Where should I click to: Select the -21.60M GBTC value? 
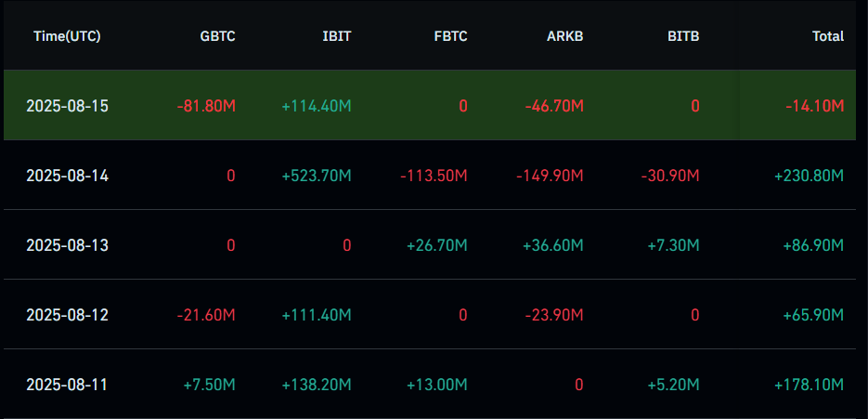point(206,315)
